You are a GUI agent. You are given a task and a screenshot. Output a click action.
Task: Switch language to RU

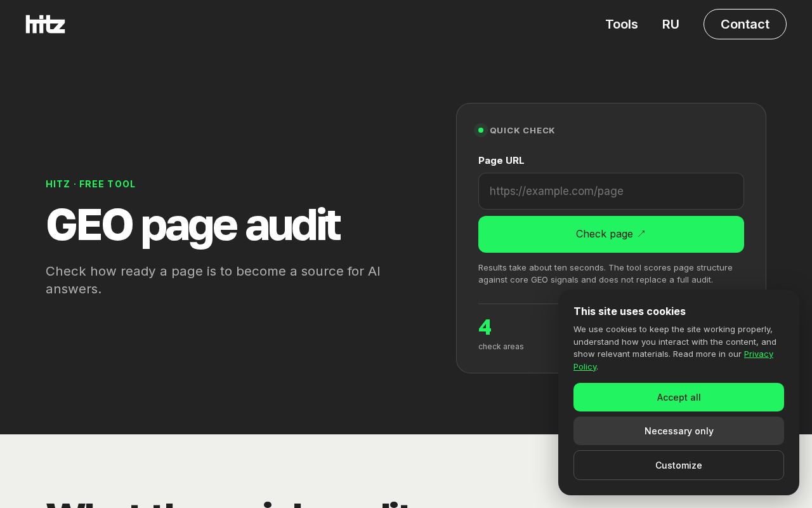(x=671, y=24)
